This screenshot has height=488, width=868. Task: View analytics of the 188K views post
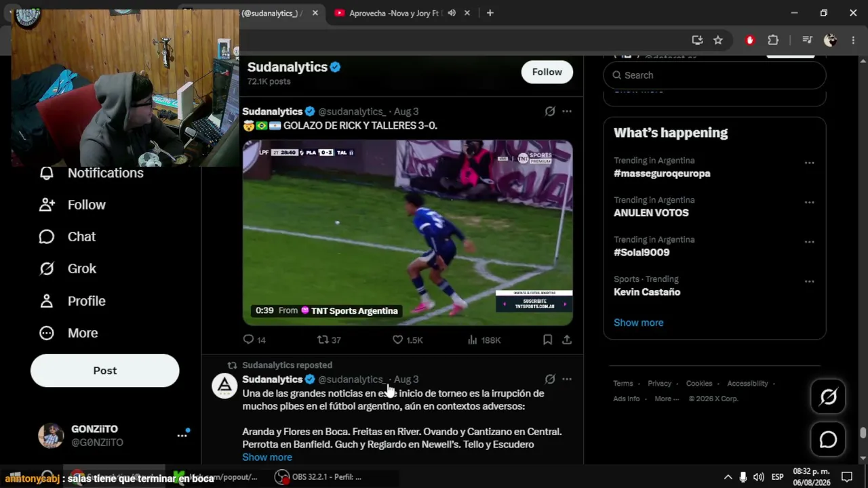(484, 340)
